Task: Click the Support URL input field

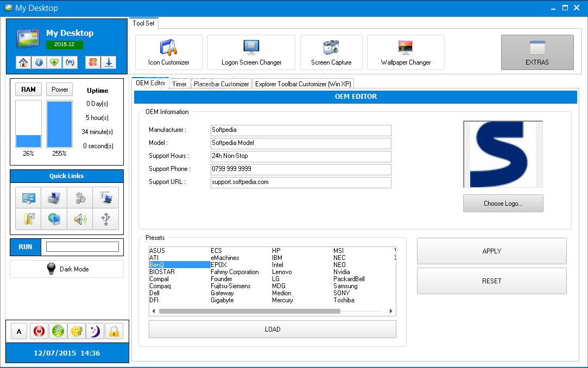Action: tap(301, 182)
